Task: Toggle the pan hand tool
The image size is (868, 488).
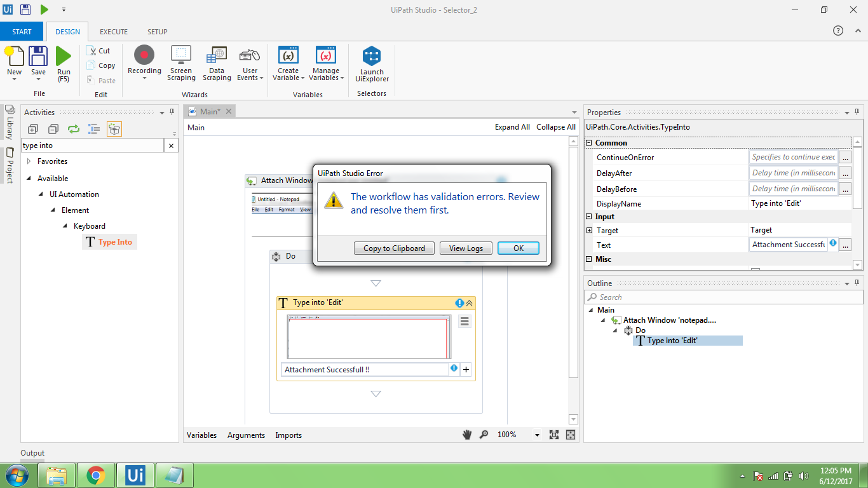Action: pos(467,435)
